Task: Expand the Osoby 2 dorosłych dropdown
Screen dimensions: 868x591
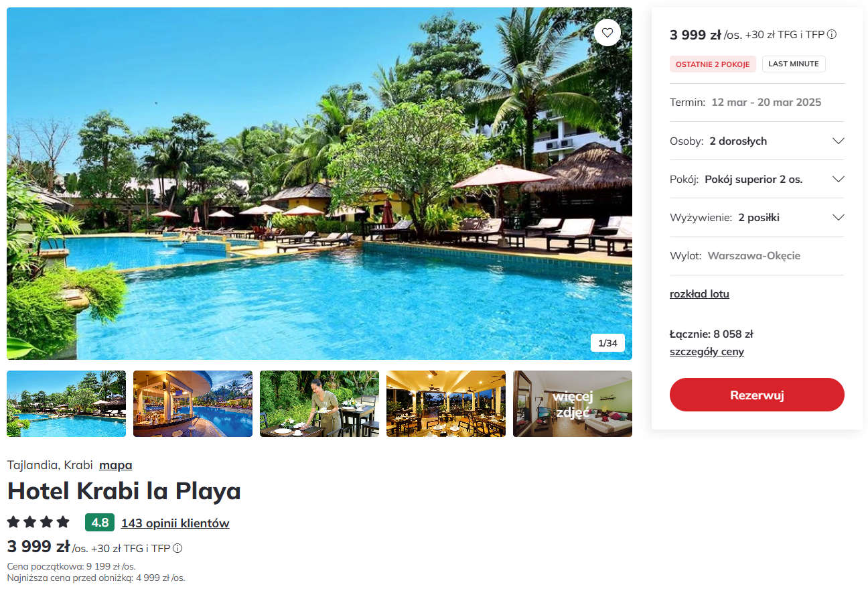Action: click(x=757, y=141)
